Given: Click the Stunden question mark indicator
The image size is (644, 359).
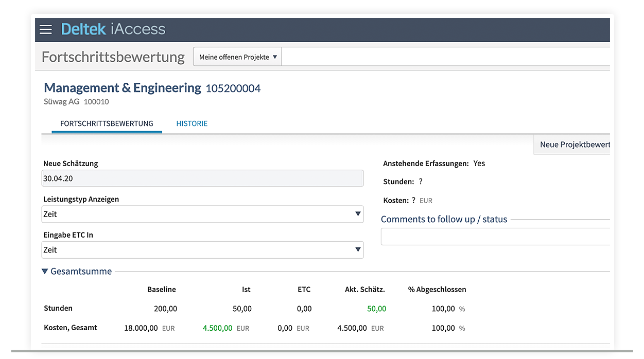Looking at the screenshot, I should pyautogui.click(x=420, y=182).
